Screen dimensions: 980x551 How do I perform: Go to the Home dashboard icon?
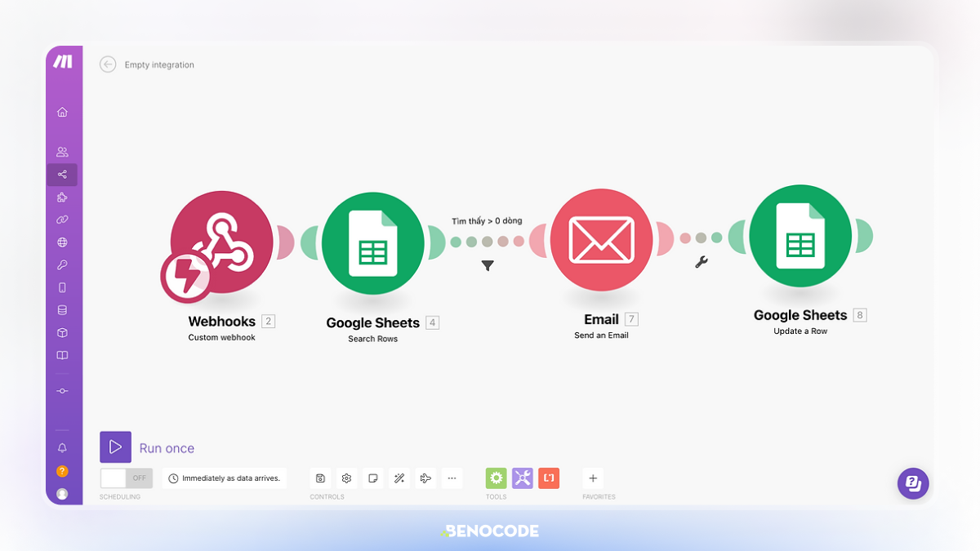[62, 113]
